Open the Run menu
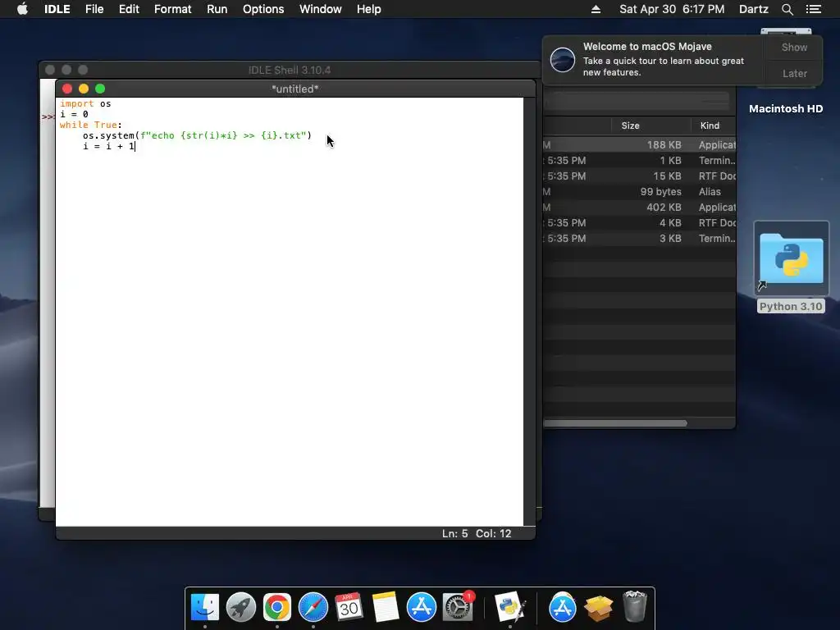This screenshot has width=840, height=630. [217, 9]
